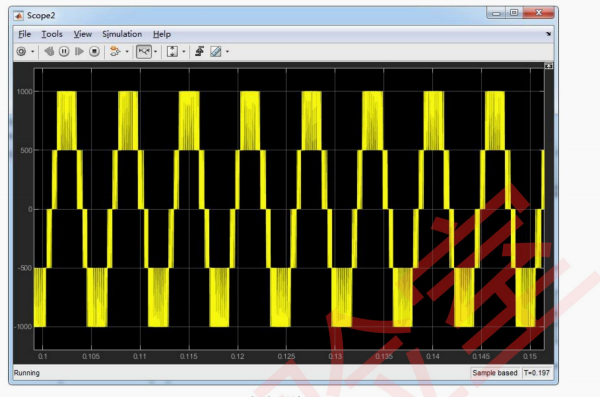Open the Tools menu

[x=52, y=34]
